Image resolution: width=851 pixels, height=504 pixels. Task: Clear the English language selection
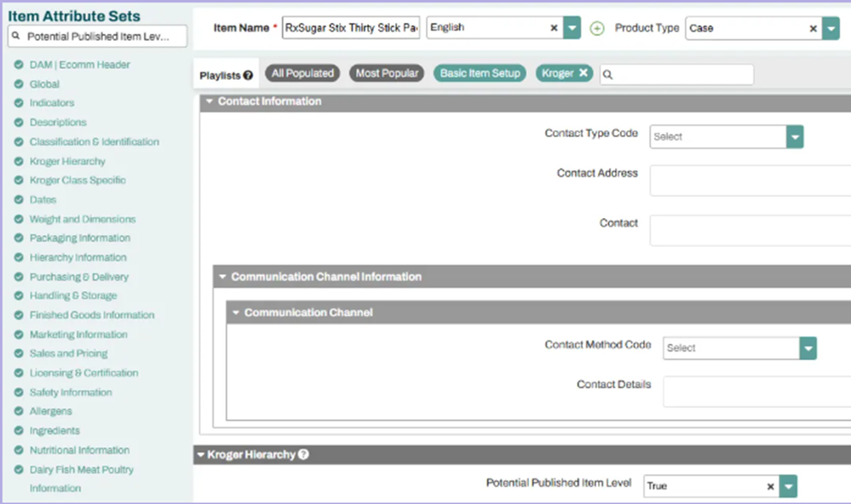coord(554,28)
